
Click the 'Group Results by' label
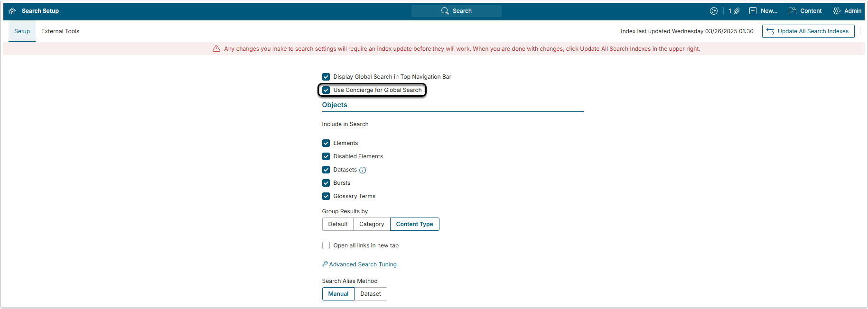tap(345, 211)
